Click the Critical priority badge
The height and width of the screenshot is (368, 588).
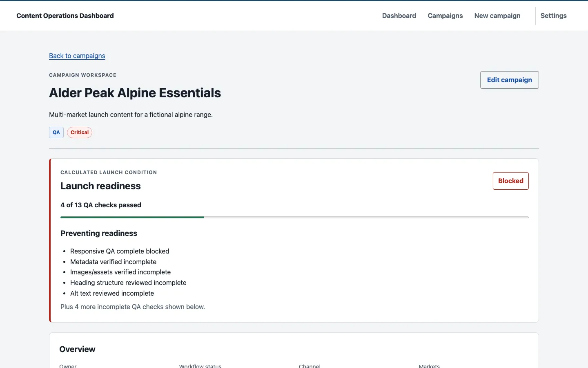coord(80,132)
